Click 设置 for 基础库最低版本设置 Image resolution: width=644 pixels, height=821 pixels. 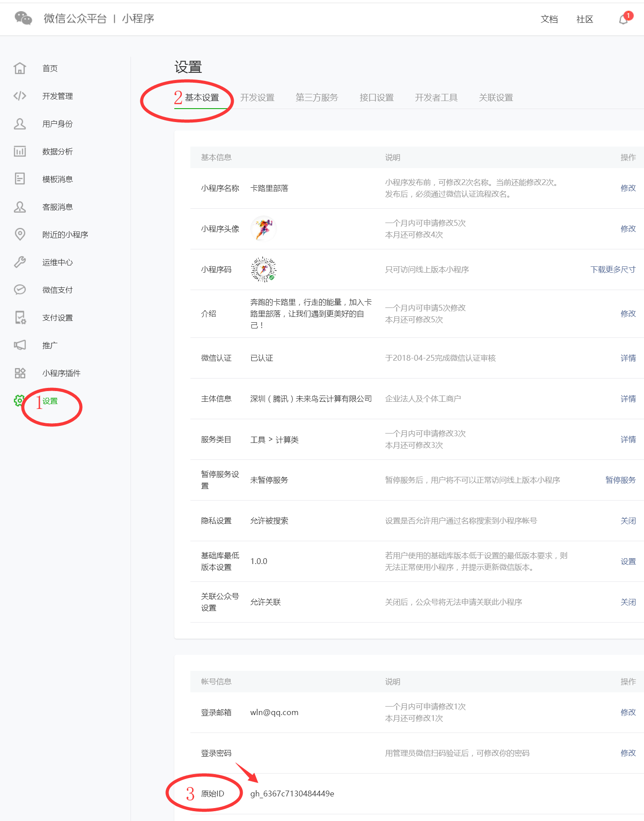[628, 561]
